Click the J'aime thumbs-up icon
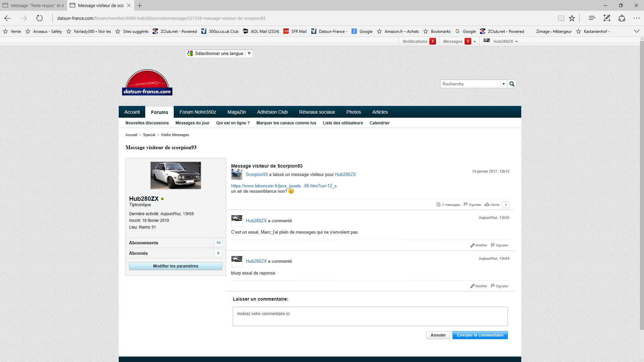The width and height of the screenshot is (644, 362). 487,204
